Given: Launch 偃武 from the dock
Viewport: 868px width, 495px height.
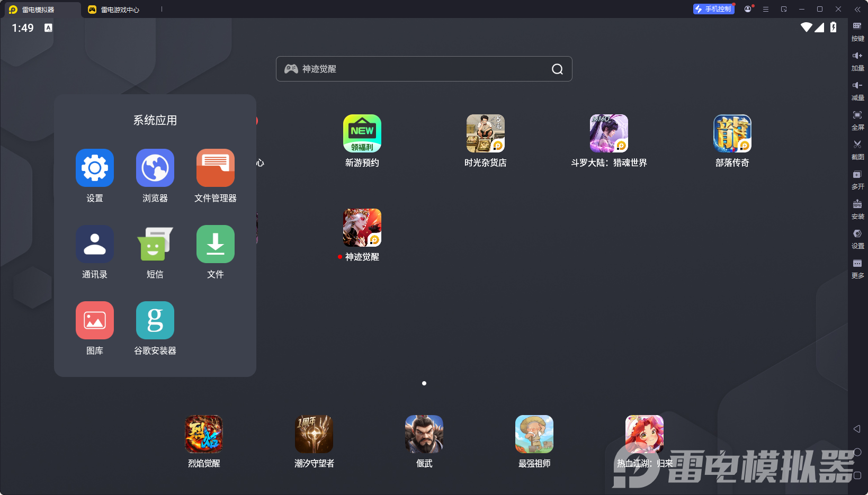Looking at the screenshot, I should [424, 434].
